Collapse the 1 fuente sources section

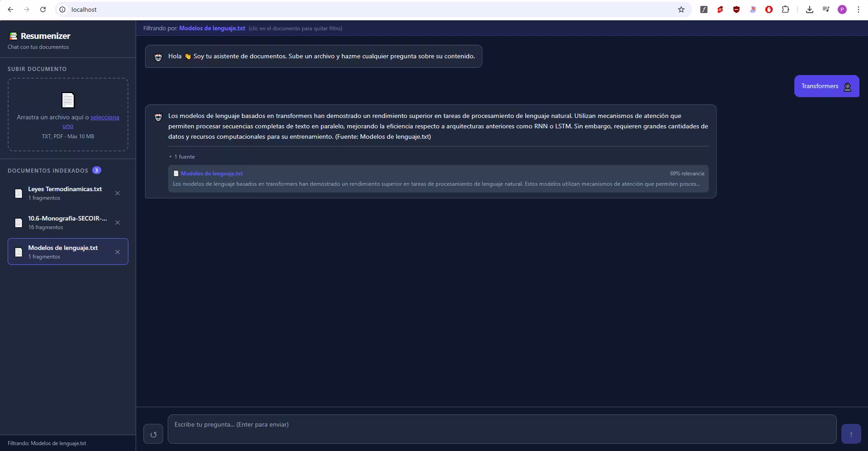click(182, 157)
